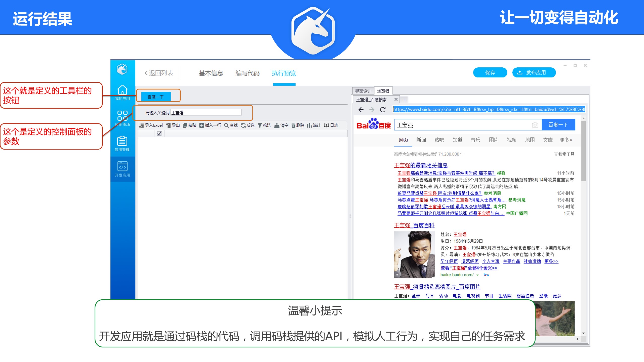The image size is (644, 362).
Task: Click the 我的应用 home sidebar icon
Action: 122,90
